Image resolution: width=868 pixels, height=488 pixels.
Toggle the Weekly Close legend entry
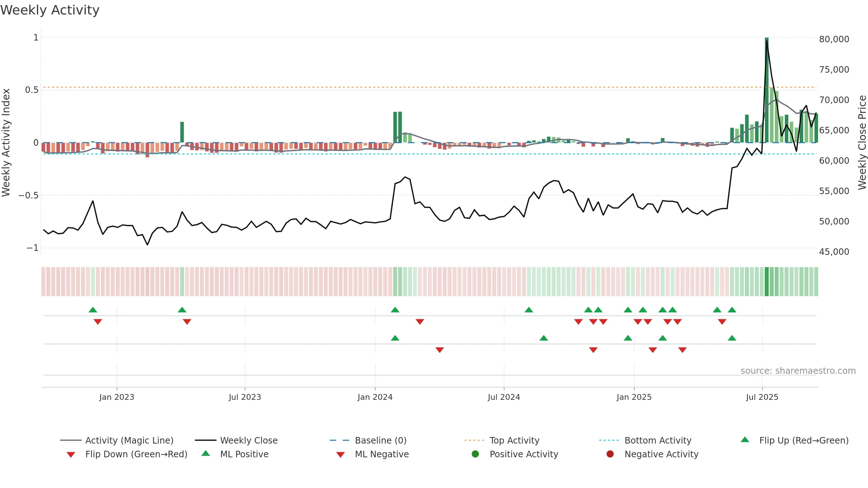click(236, 440)
